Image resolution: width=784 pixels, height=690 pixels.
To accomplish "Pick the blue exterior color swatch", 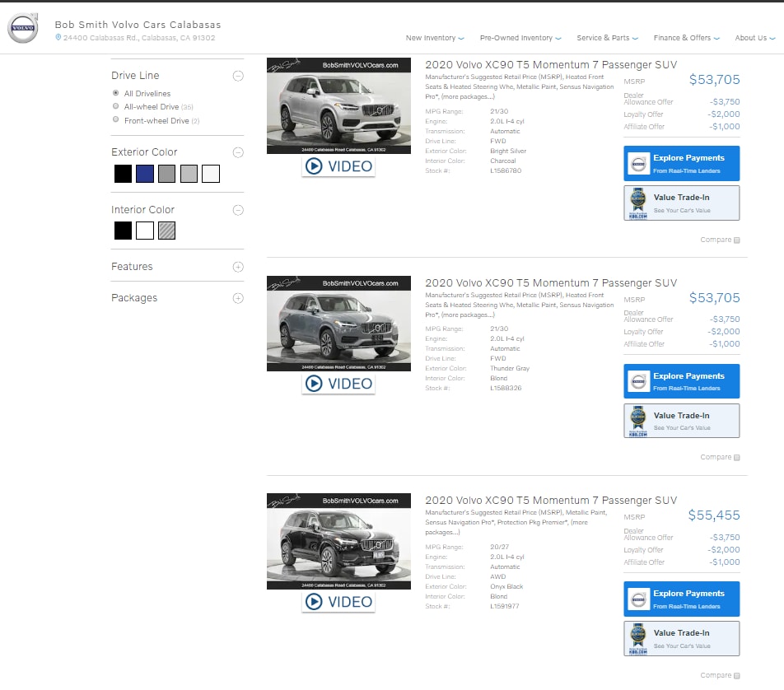I will 145,174.
